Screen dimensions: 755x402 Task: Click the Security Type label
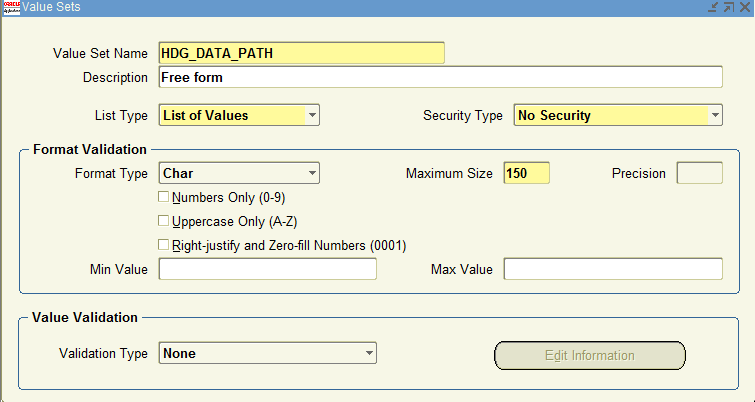pos(463,116)
